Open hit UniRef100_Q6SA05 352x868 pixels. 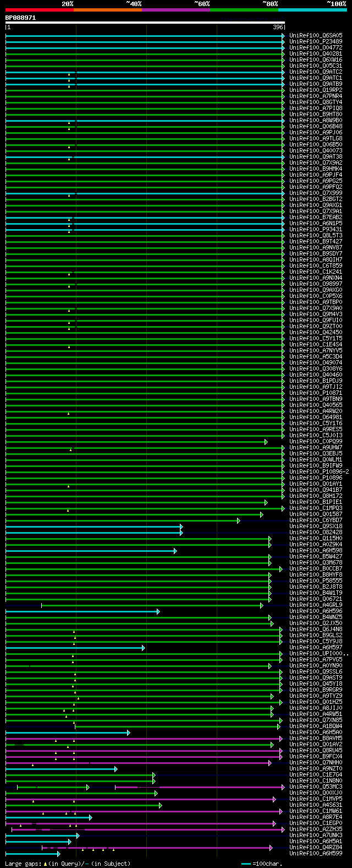pyautogui.click(x=316, y=36)
